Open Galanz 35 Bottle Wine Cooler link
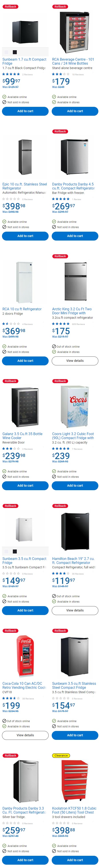The image size is (101, 868). pyautogui.click(x=23, y=436)
